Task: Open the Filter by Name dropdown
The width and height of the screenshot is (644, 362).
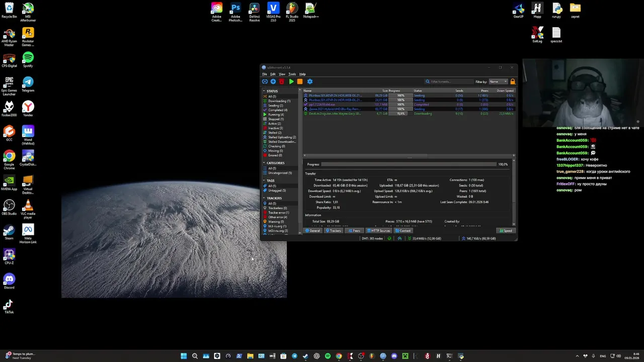Action: pos(498,81)
